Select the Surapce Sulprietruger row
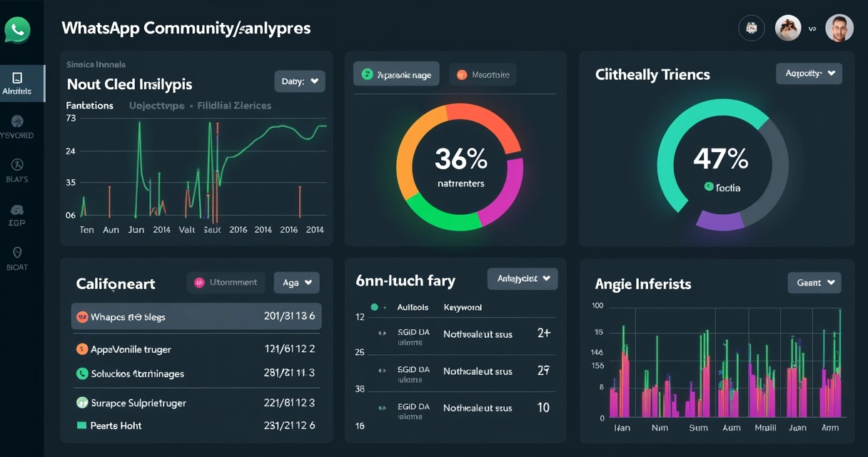The height and width of the screenshot is (457, 868). click(196, 403)
